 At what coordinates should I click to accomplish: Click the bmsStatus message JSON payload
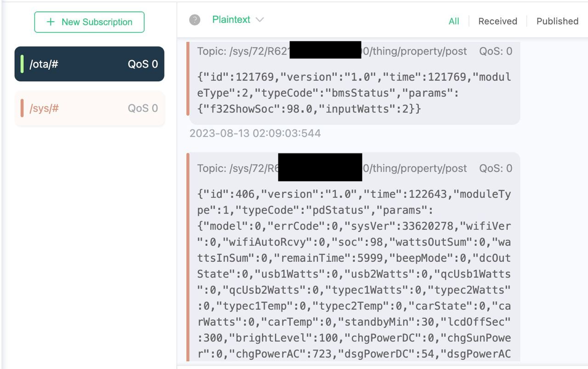point(354,93)
